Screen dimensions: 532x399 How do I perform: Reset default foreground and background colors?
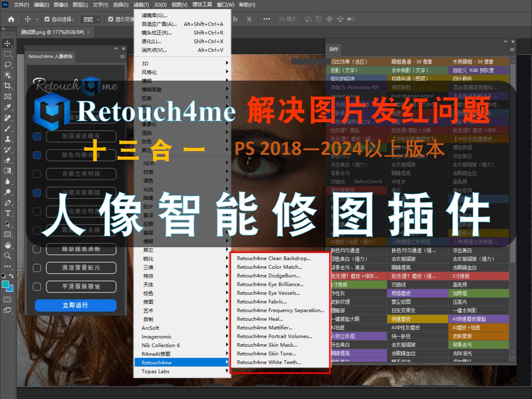3,276
